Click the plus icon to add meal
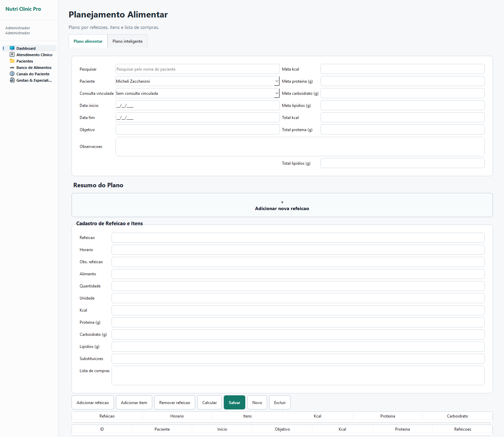Viewport: 504px width, 437px height. [282, 202]
